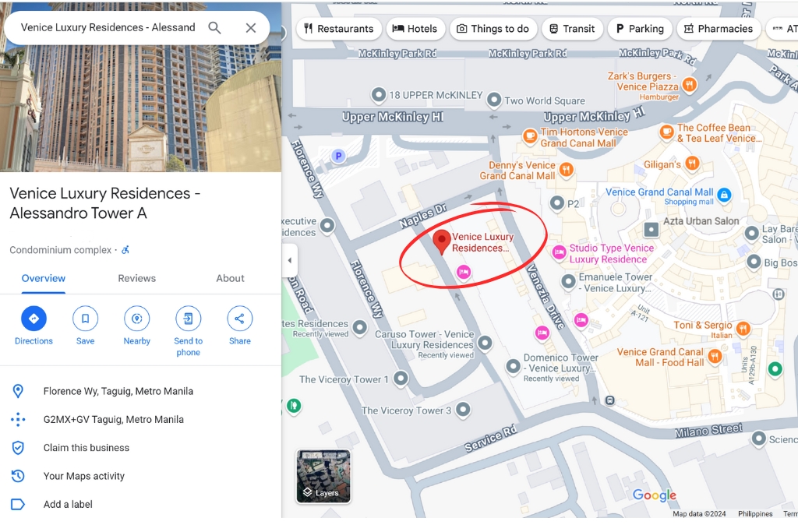
Task: Click the Lay Bare Salon marker
Action: (x=752, y=234)
